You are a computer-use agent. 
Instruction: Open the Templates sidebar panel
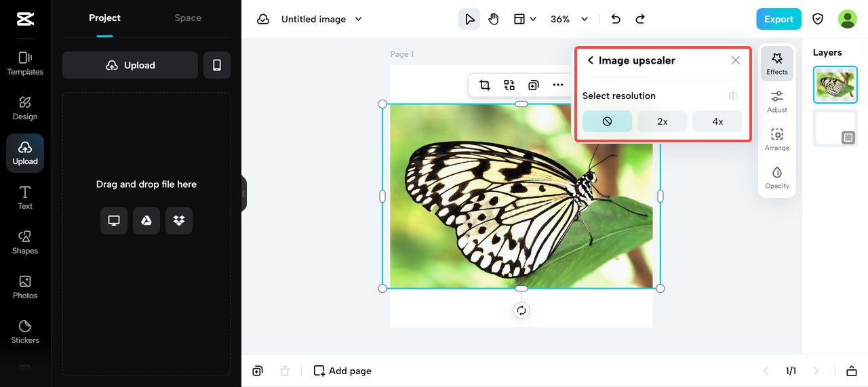point(25,64)
